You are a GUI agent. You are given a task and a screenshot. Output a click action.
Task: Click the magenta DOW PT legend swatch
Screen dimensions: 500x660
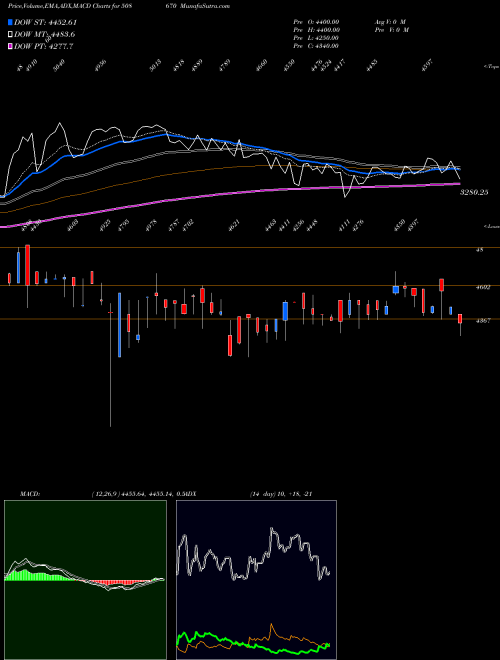click(11, 46)
